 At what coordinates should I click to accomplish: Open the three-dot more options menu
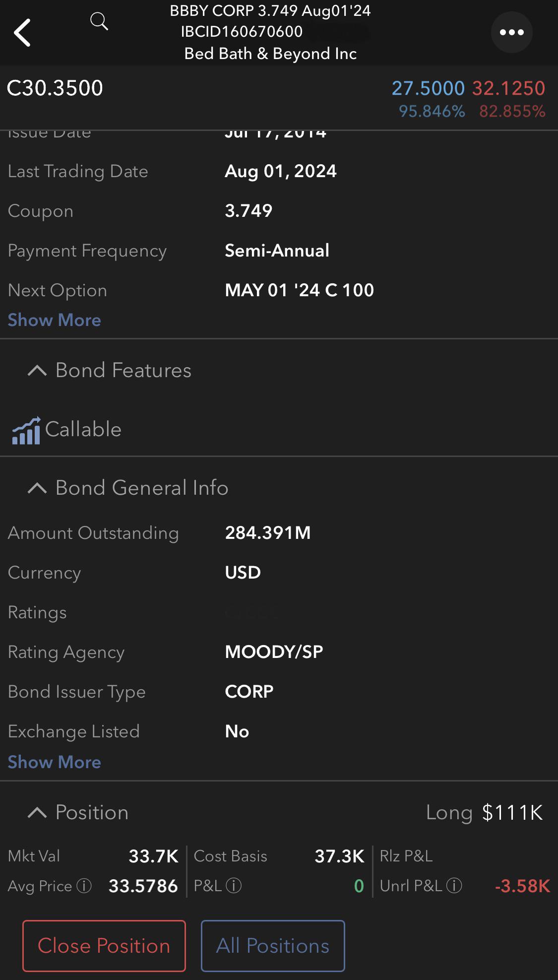click(x=511, y=33)
